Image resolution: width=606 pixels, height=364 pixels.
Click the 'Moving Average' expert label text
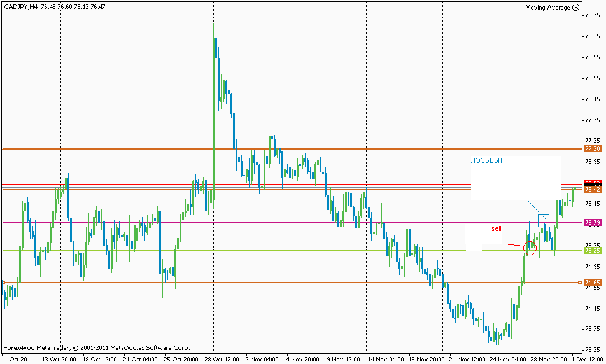pos(547,8)
